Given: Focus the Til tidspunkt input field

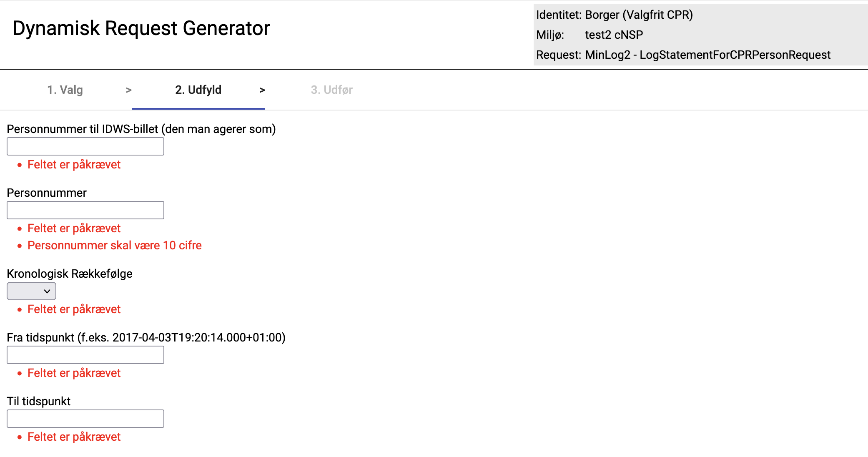Looking at the screenshot, I should pyautogui.click(x=85, y=419).
